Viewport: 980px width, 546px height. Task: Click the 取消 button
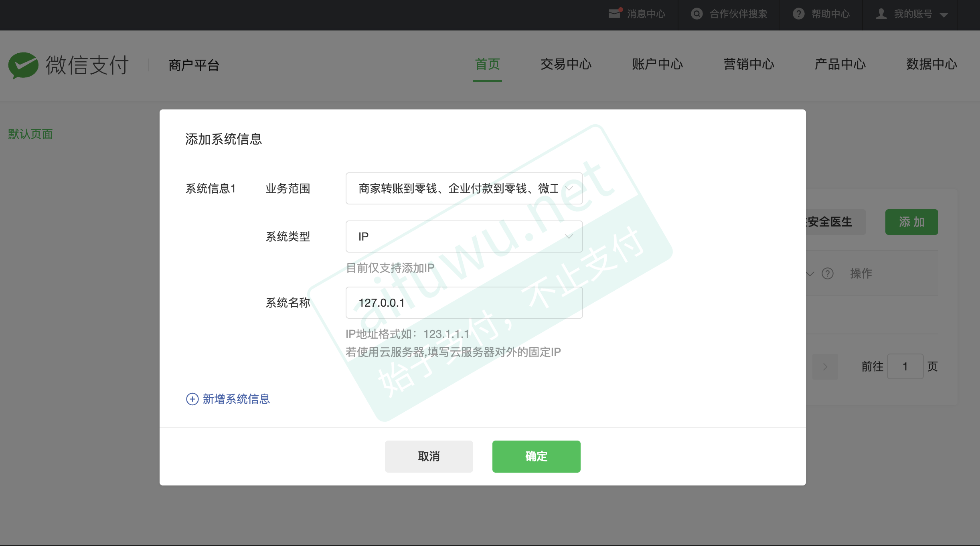[x=429, y=457]
